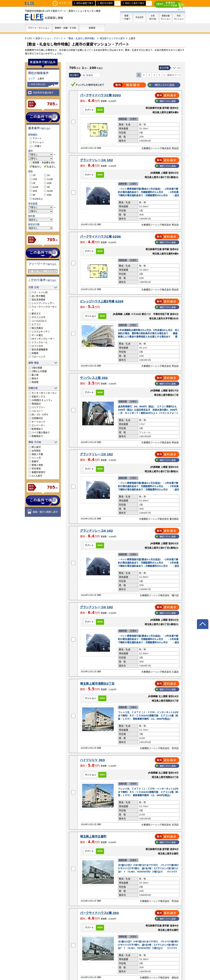Check the マンション building type box
Image resolution: width=210 pixels, height=980 pixels.
30,142
